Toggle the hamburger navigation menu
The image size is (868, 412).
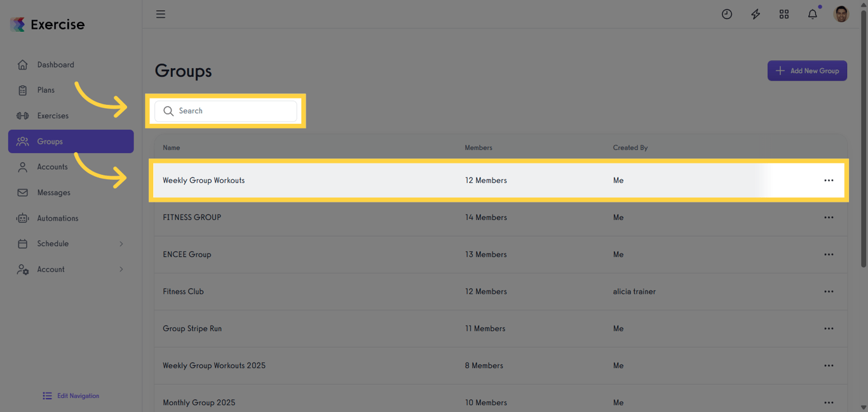160,13
